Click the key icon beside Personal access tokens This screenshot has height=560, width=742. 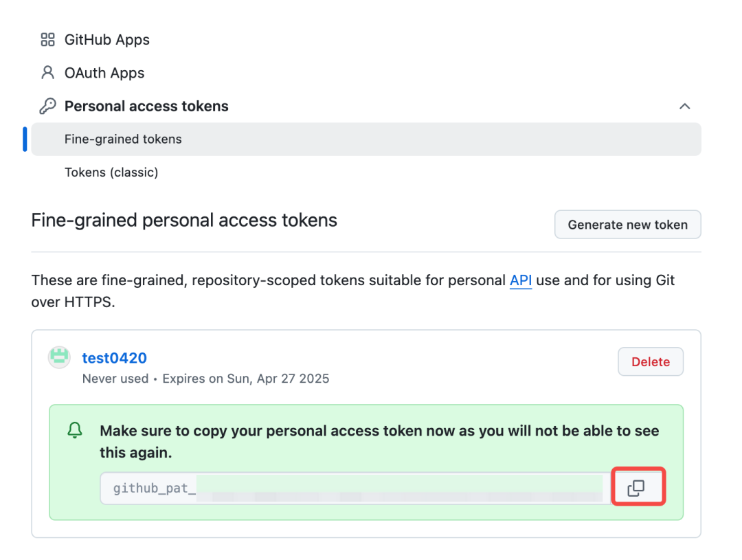[47, 107]
